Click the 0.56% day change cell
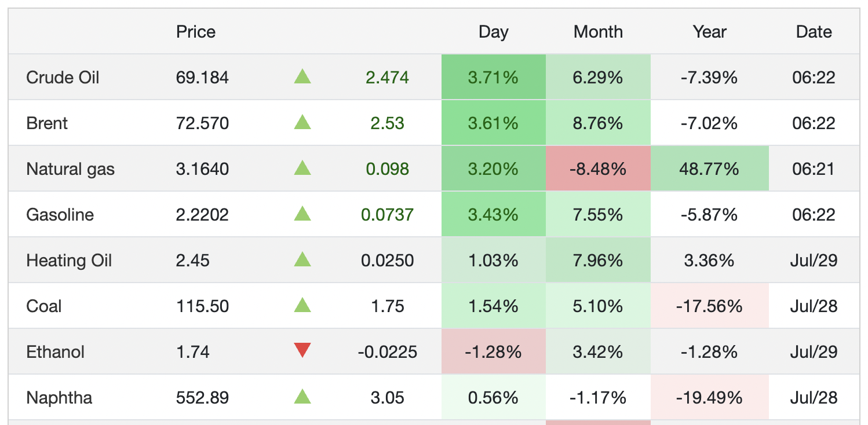 [494, 397]
